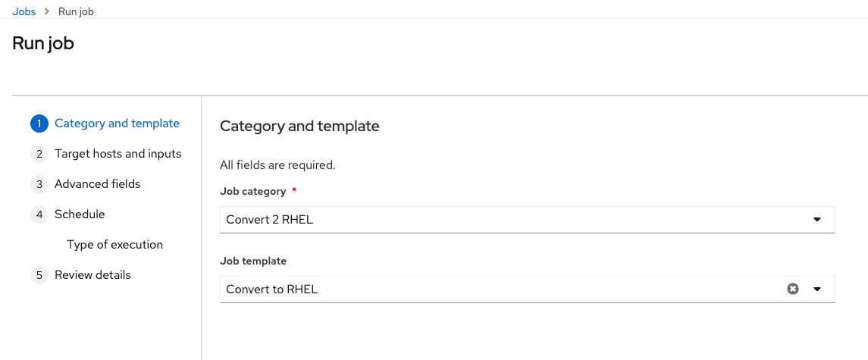Click the Run job breadcrumb item

point(76,11)
